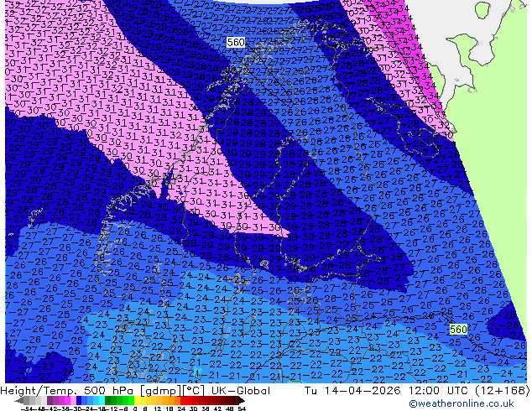The image size is (532, 411).
Task: Click the (12+168) forecast hour text
Action: point(503,391)
